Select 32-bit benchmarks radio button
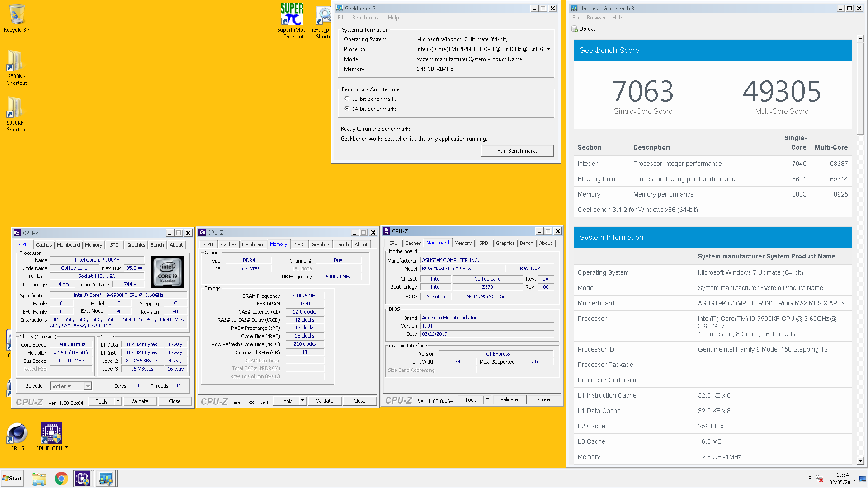This screenshot has width=868, height=488. tap(347, 99)
